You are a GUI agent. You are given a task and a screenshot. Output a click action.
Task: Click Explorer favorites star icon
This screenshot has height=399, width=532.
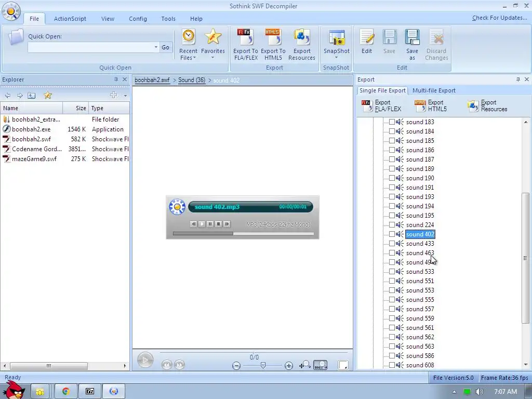click(x=48, y=96)
